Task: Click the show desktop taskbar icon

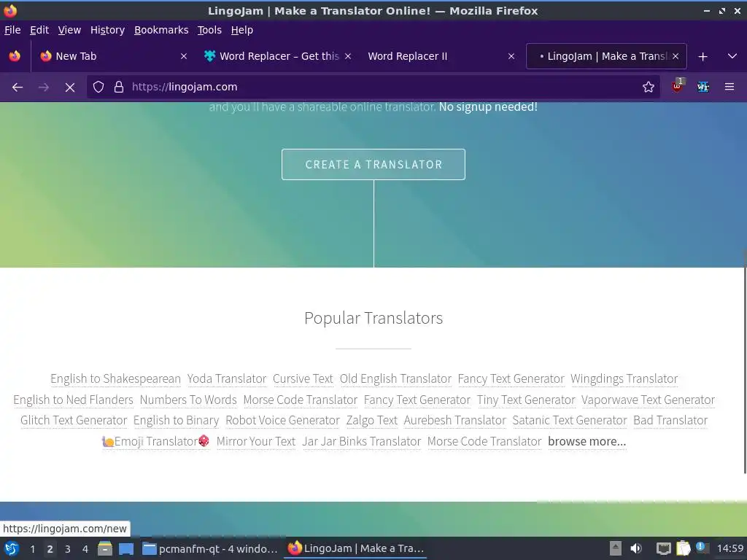Action: point(126,549)
